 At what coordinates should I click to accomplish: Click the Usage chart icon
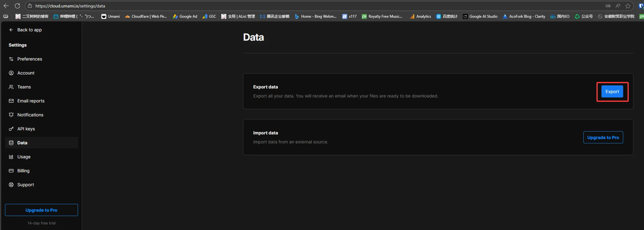(11, 157)
